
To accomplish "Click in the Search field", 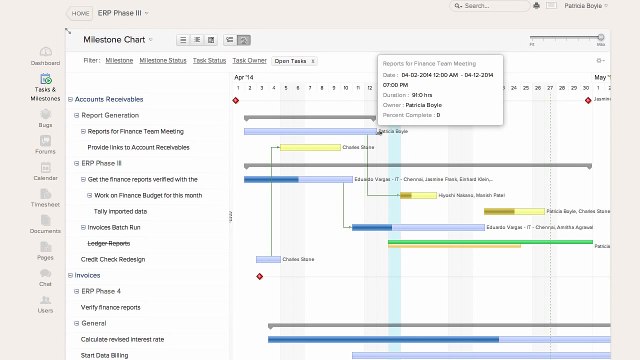I will pos(490,6).
